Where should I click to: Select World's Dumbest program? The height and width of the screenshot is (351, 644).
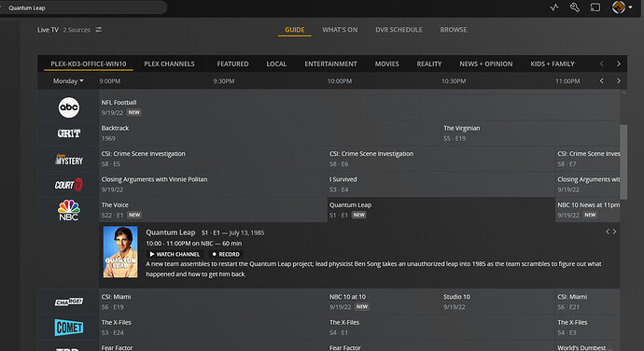click(588, 346)
